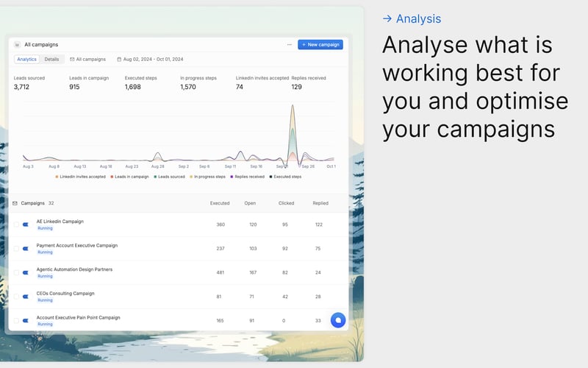This screenshot has height=368, width=588.
Task: Click the Running badge under CEOs Consulting Campaign
Action: coord(45,300)
